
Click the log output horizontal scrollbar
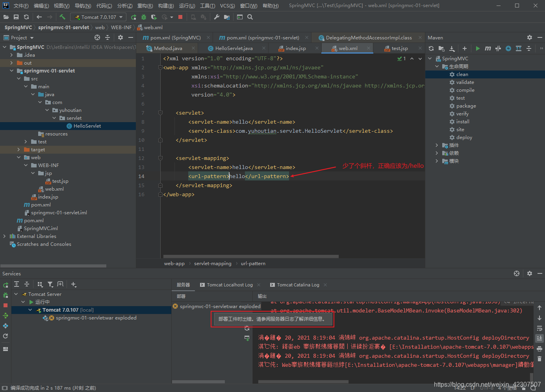(x=303, y=382)
